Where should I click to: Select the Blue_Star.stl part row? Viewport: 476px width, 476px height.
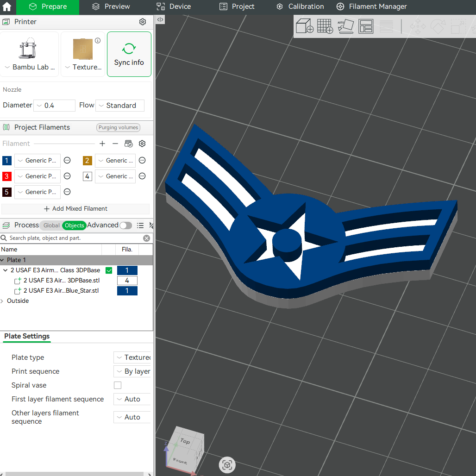pyautogui.click(x=61, y=291)
